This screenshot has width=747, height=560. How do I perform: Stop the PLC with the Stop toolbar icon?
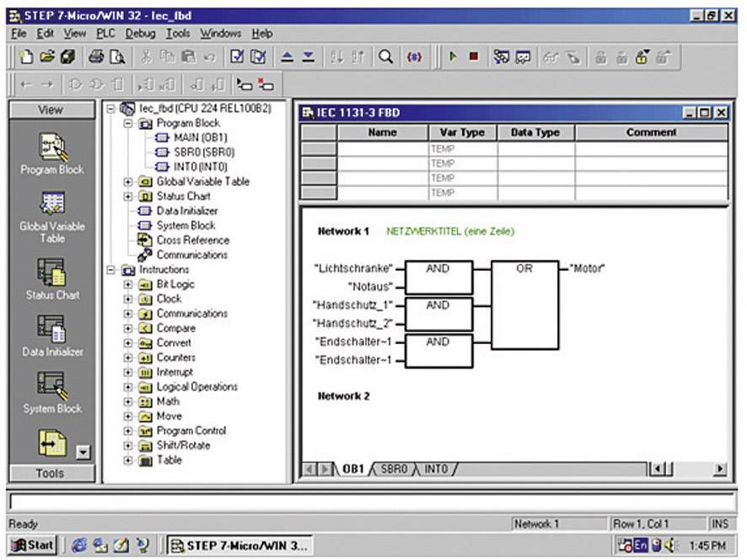point(475,57)
